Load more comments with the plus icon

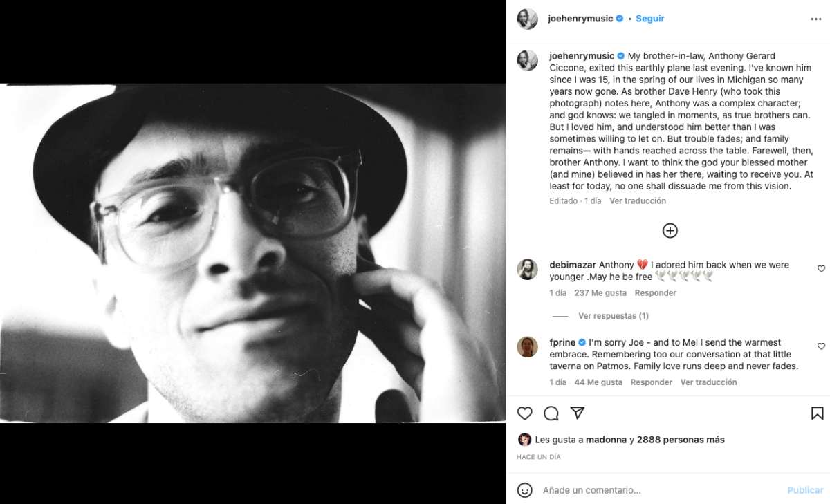tap(670, 231)
